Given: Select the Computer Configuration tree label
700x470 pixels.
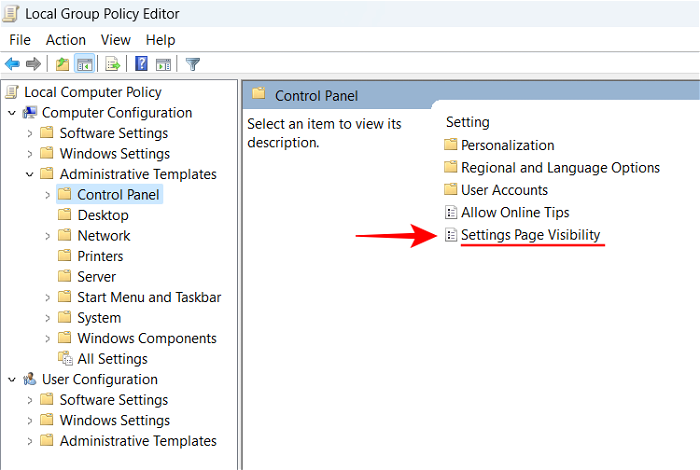Looking at the screenshot, I should tap(117, 112).
